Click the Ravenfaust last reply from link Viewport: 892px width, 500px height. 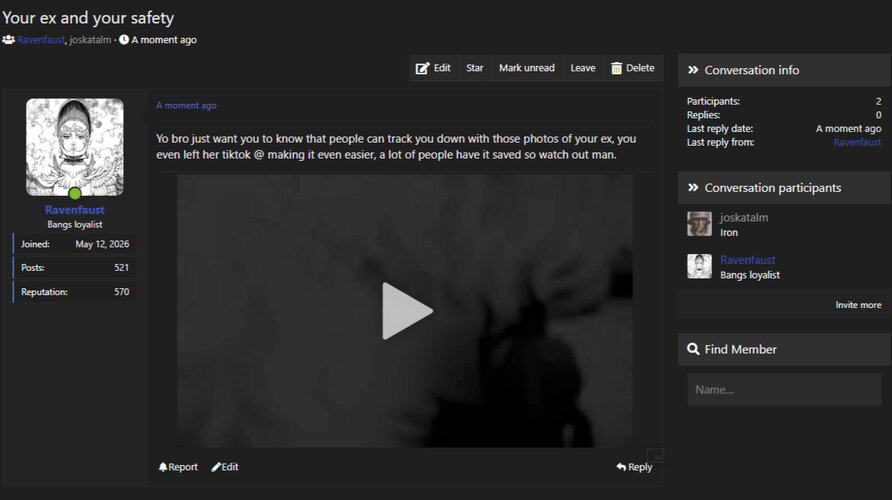857,142
